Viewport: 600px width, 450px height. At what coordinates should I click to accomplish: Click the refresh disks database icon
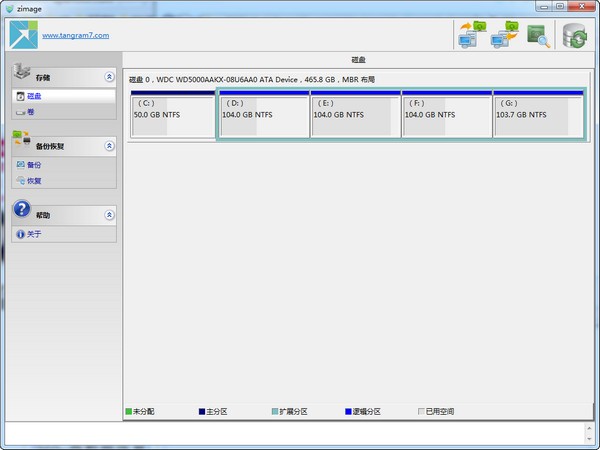(574, 35)
